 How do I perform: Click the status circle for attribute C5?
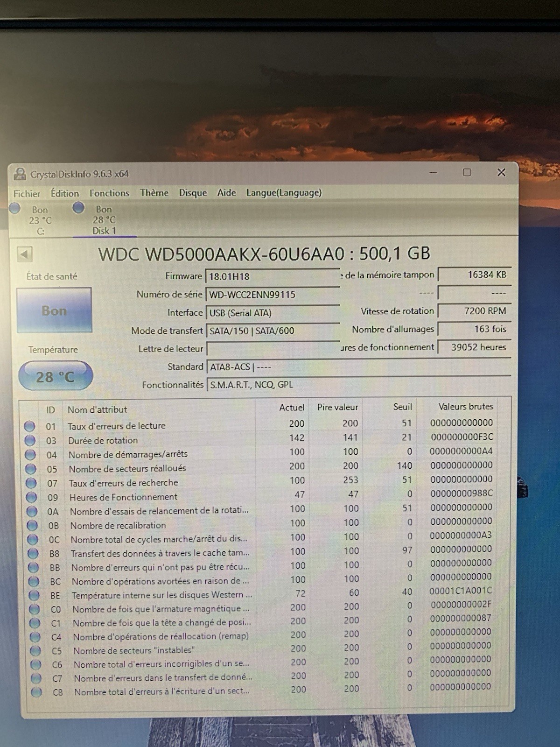[x=35, y=651]
